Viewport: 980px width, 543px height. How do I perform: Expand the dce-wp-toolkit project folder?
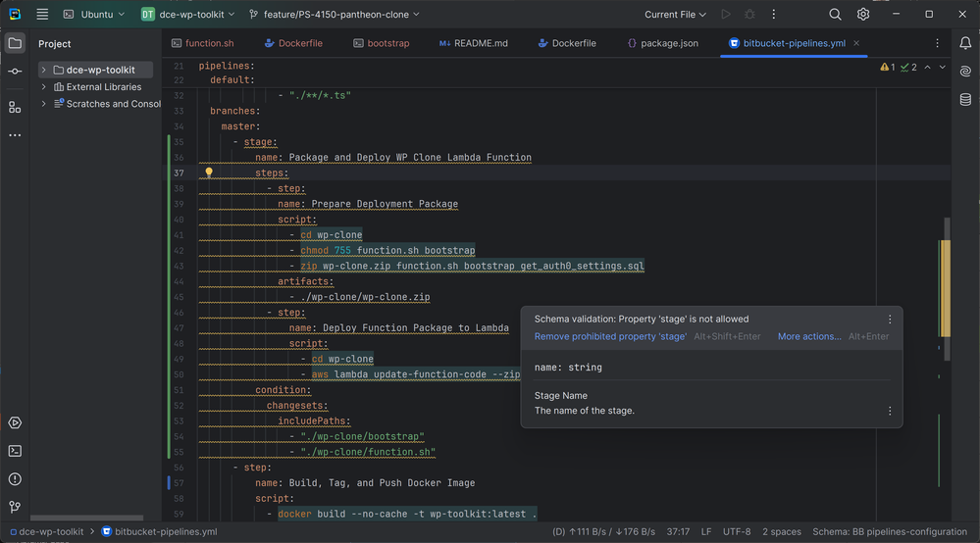[44, 71]
